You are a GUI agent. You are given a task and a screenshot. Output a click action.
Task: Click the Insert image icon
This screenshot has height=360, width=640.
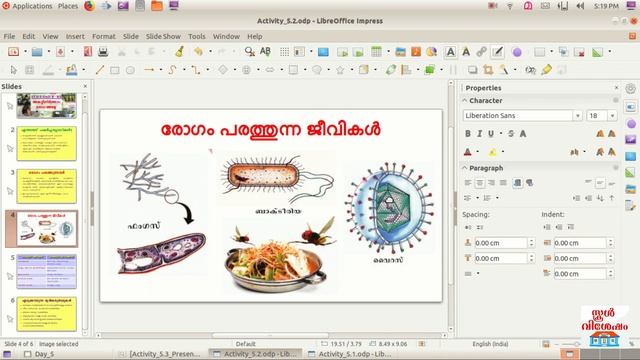coord(400,52)
